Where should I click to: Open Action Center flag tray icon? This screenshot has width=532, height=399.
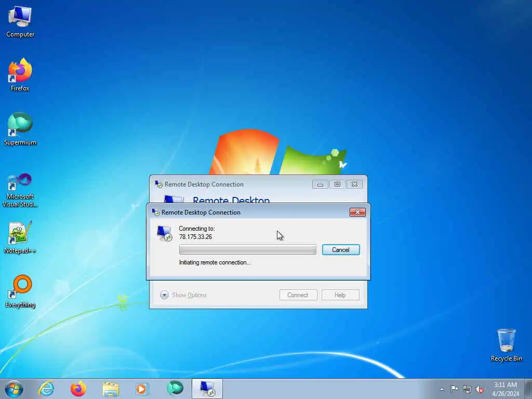454,389
